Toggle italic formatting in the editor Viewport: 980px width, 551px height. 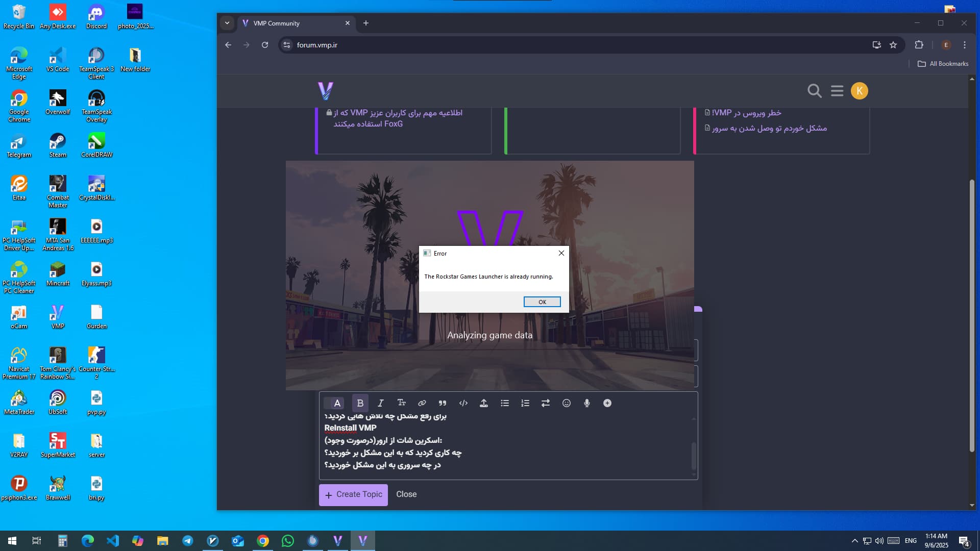(380, 403)
